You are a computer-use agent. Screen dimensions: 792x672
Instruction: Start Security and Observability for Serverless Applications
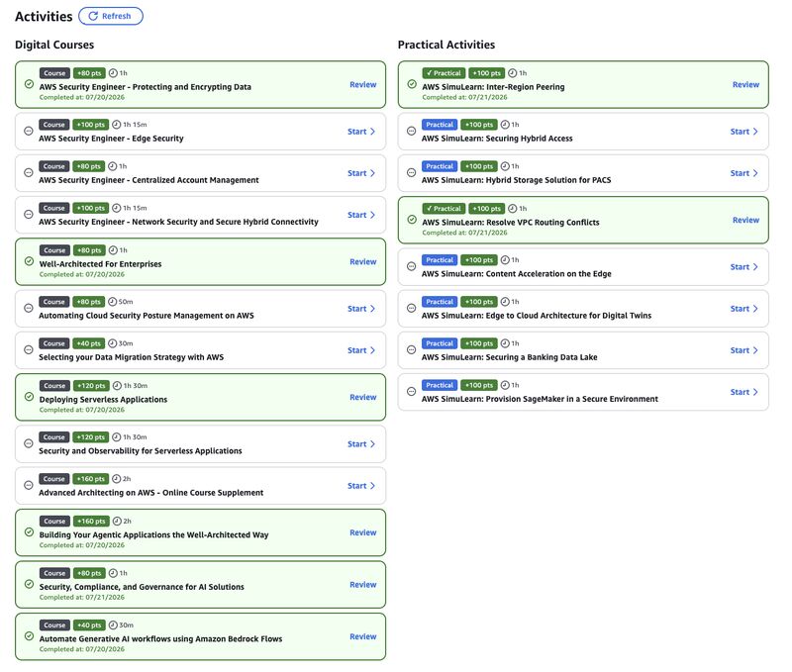coord(361,444)
